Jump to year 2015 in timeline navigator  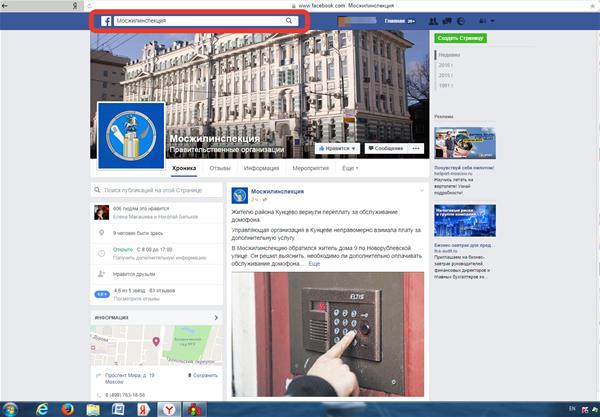pyautogui.click(x=446, y=75)
